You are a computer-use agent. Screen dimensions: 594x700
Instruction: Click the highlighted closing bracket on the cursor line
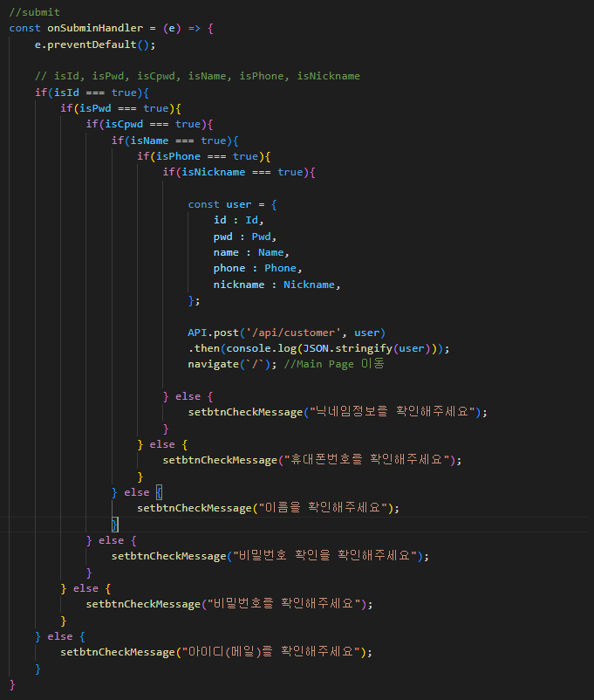(x=114, y=524)
